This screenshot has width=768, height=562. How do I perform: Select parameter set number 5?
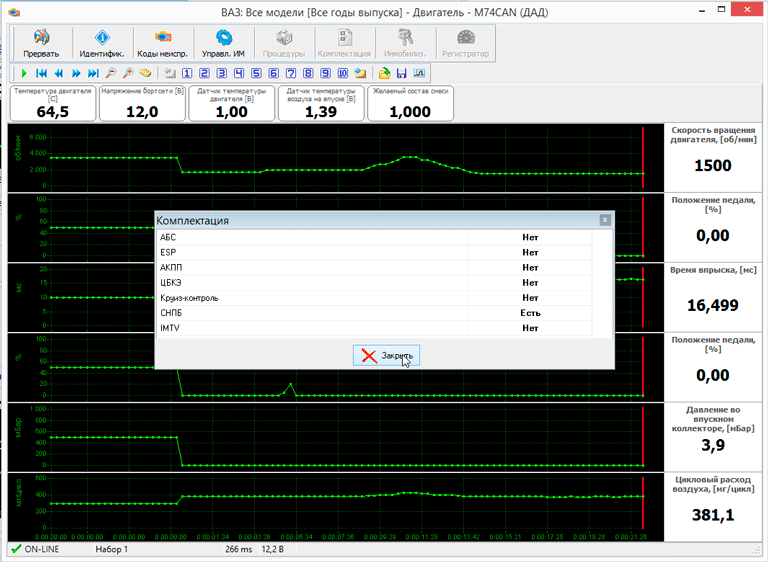click(x=257, y=74)
